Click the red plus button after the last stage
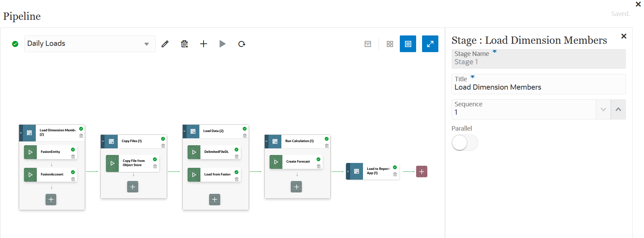Viewport: 644px width, 238px height. coord(421,171)
